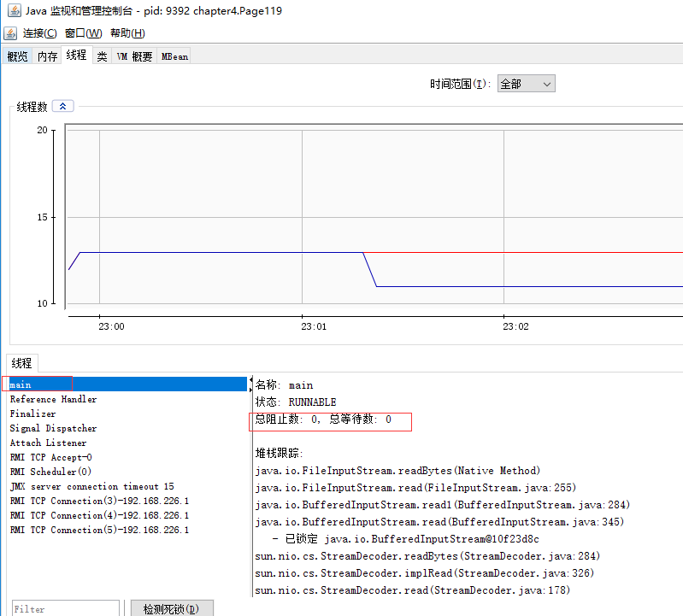Select the Attach Listener thread
This screenshot has width=683, height=616.
pos(48,443)
